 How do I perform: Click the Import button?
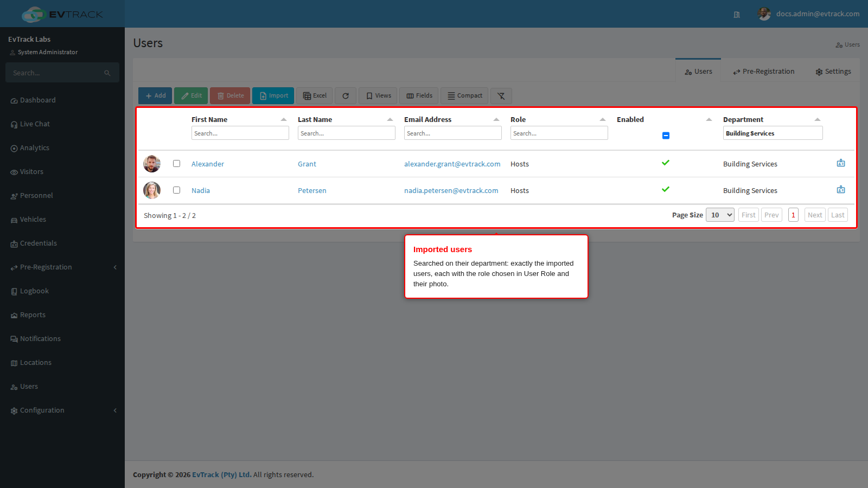[x=273, y=96]
